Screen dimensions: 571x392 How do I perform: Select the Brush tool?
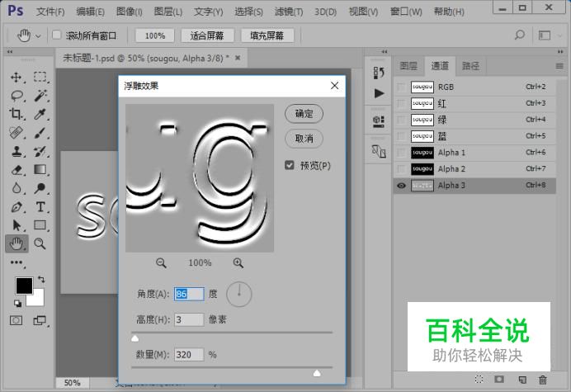coord(40,133)
